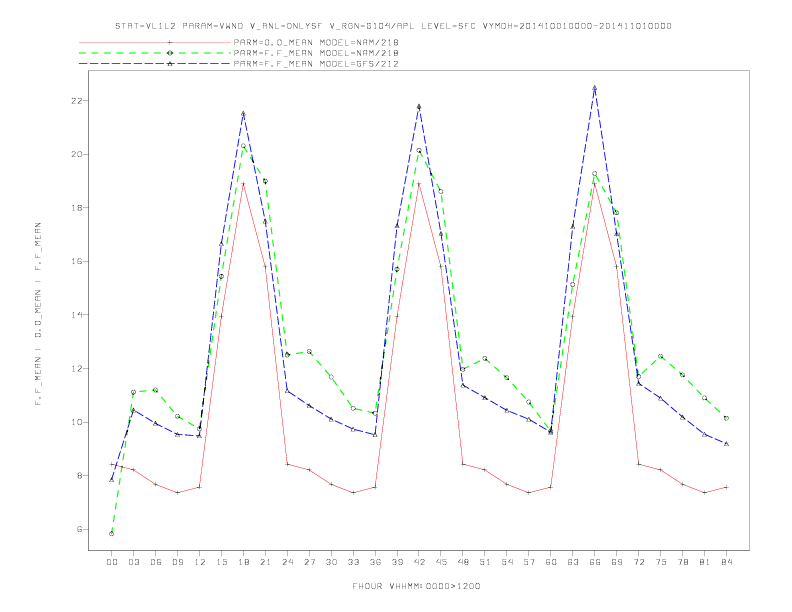Click x-axis tick label 30
Viewport: 792px width, 612px height.
pyautogui.click(x=331, y=562)
